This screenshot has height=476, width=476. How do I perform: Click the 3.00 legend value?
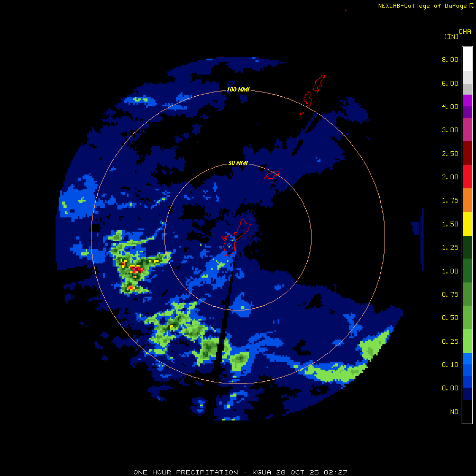click(x=450, y=130)
